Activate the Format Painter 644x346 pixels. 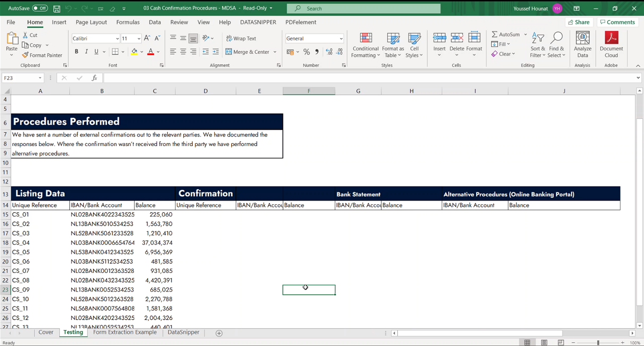tap(42, 55)
